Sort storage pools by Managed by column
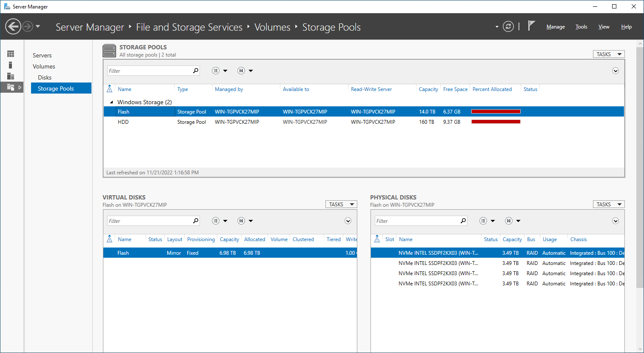644x353 pixels. point(229,89)
